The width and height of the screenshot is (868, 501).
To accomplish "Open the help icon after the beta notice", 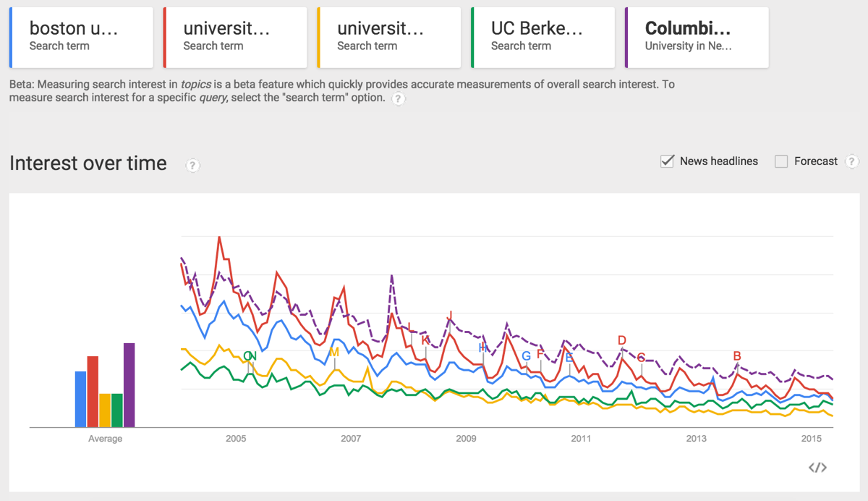I will (x=398, y=99).
